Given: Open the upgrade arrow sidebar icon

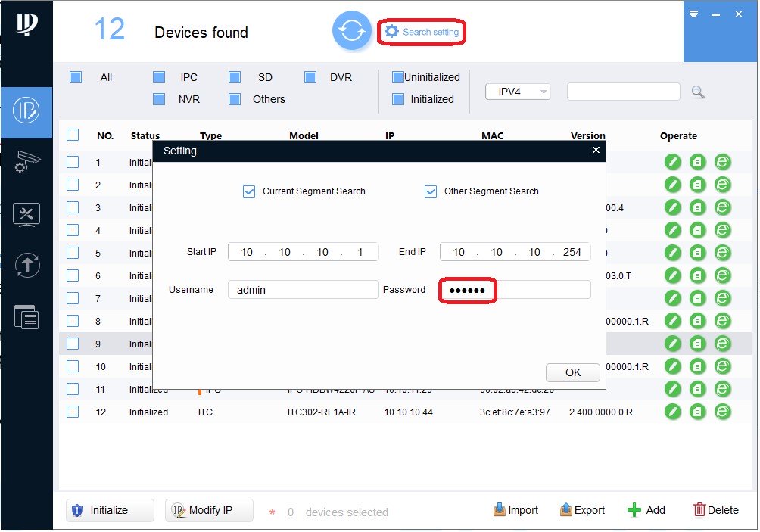Looking at the screenshot, I should [x=26, y=265].
